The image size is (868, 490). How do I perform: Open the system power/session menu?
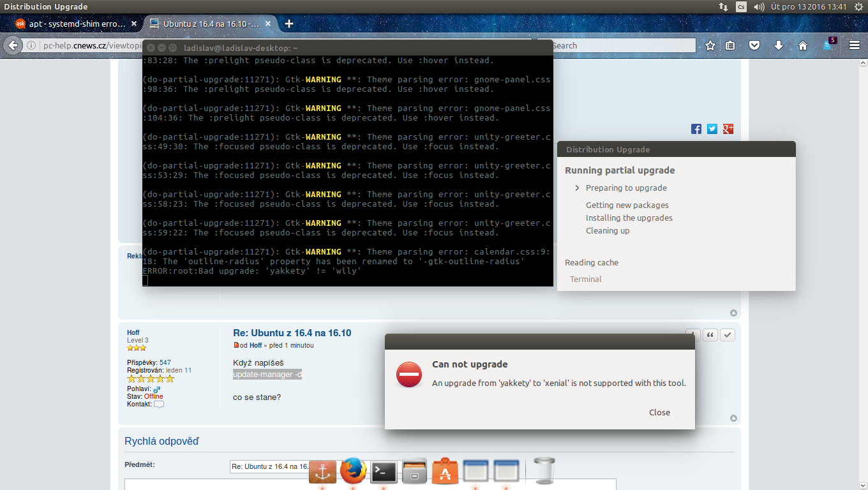pyautogui.click(x=857, y=6)
